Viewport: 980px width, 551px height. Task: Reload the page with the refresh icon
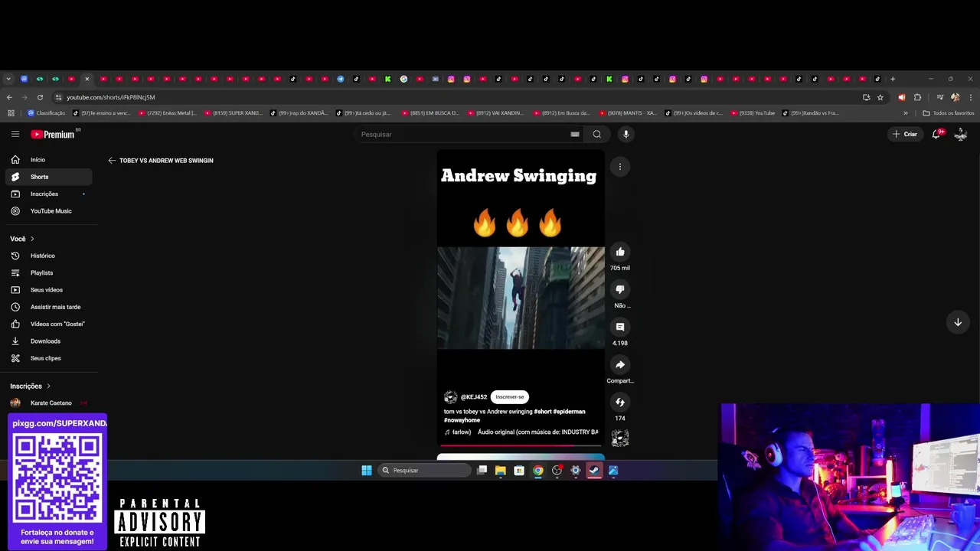pos(40,97)
